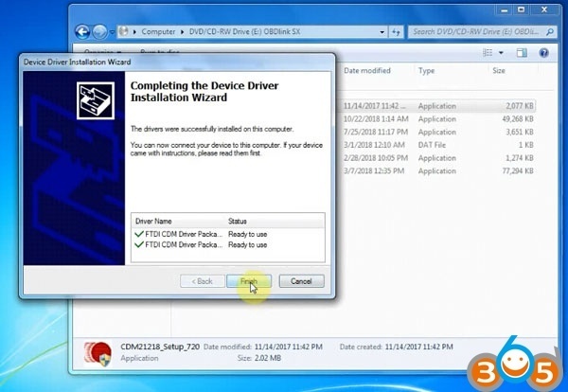Click the Driver Name column header
Screen dimensions: 568x392
tap(153, 221)
